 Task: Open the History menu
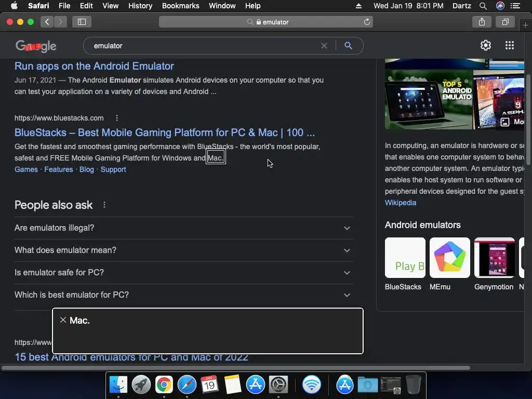coord(140,6)
